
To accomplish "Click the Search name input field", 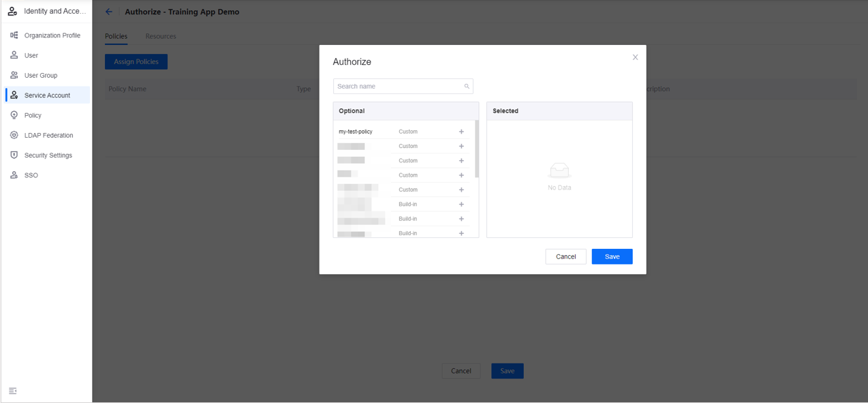I will 399,87.
